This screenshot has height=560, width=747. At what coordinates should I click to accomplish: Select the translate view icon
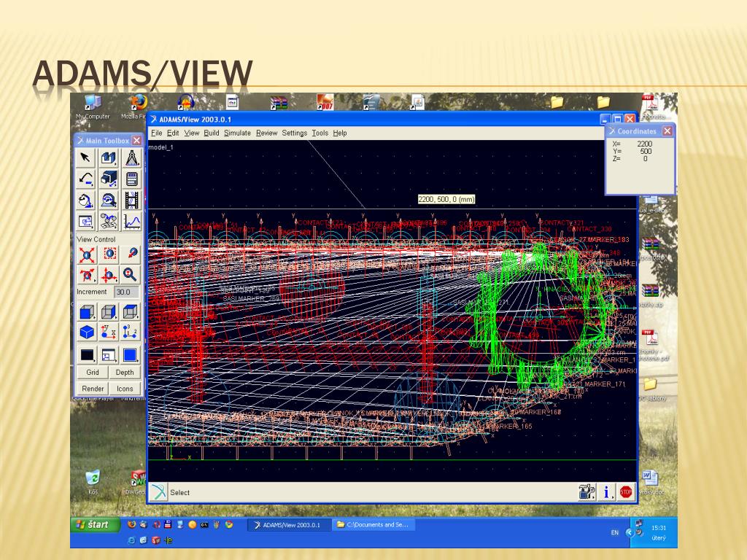point(109,275)
